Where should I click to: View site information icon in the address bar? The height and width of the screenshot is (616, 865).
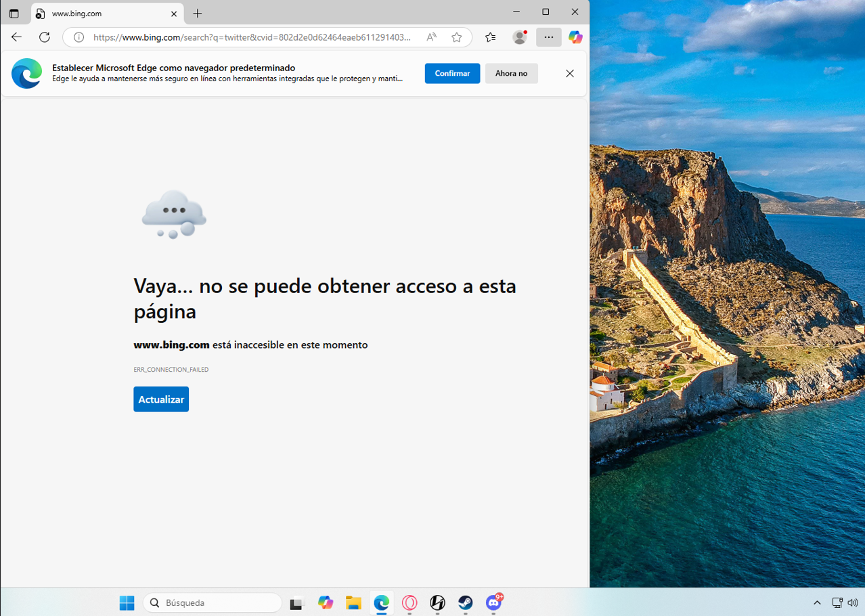79,37
